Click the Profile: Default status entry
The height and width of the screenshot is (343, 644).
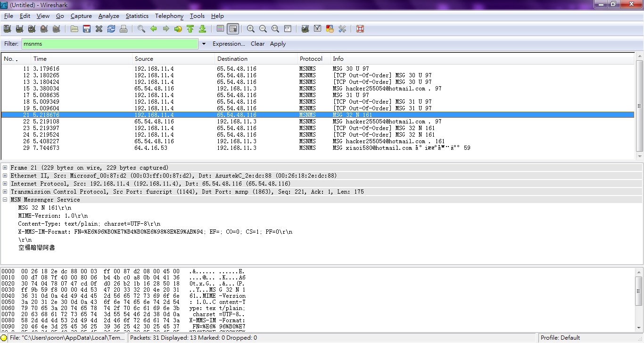point(560,338)
